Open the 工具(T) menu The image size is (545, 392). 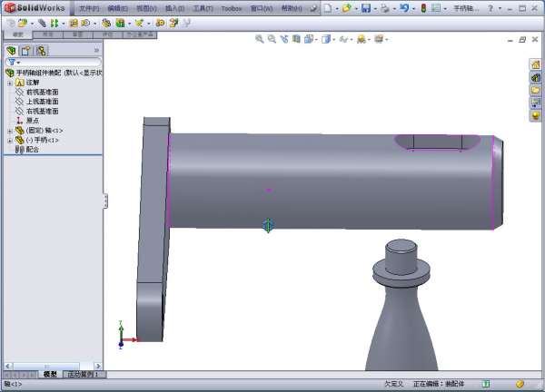point(203,8)
